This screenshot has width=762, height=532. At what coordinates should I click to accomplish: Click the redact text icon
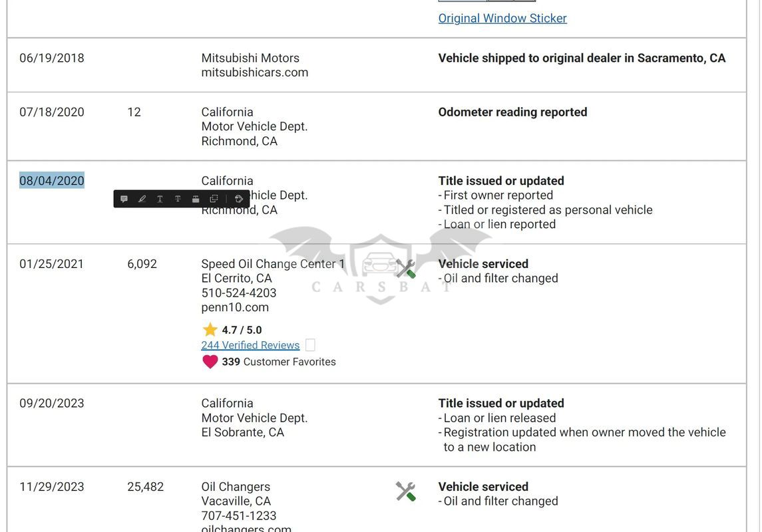[196, 199]
